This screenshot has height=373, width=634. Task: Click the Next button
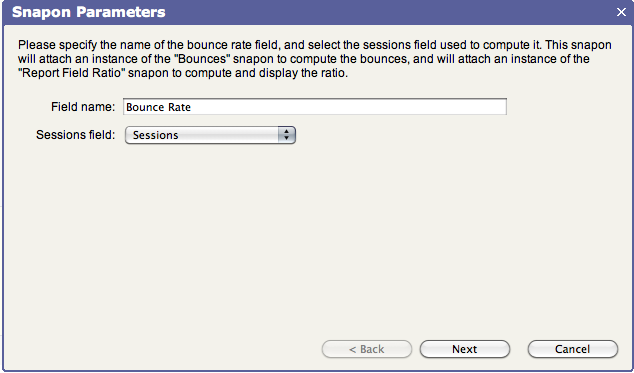click(x=465, y=349)
